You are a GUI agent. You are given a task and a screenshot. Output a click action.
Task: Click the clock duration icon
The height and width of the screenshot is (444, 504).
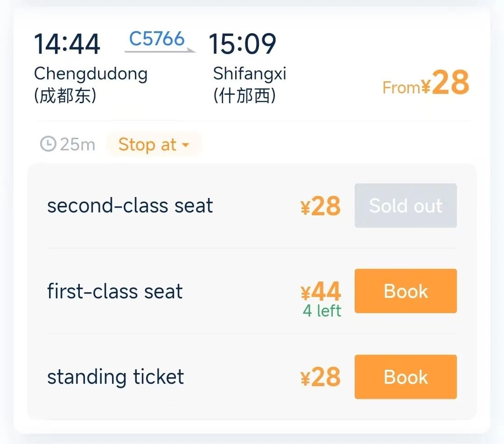pos(48,144)
